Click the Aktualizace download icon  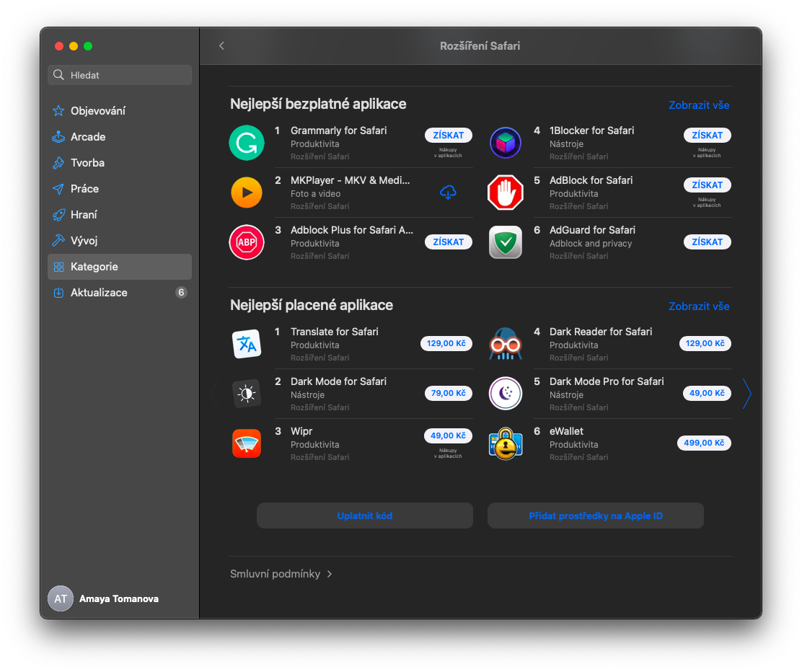click(x=59, y=293)
